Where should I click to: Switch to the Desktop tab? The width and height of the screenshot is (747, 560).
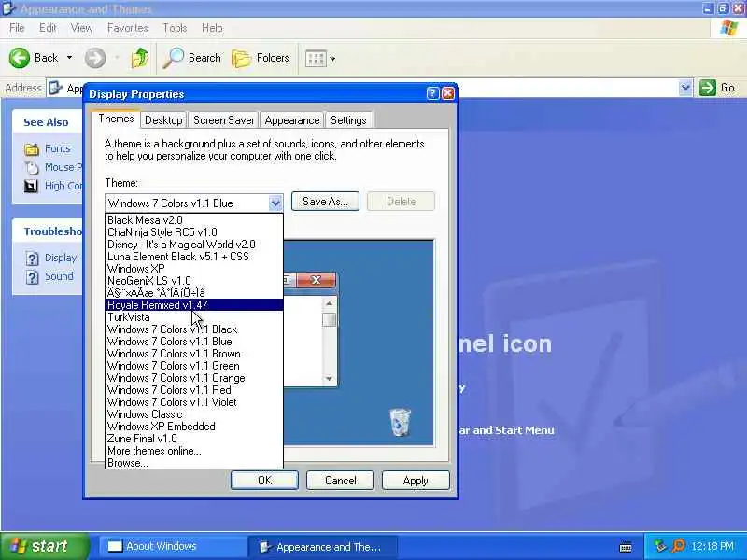pyautogui.click(x=163, y=120)
